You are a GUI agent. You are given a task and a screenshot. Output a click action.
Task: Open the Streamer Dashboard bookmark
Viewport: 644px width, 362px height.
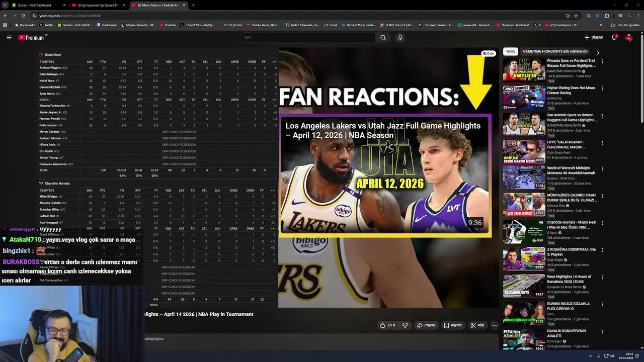tap(513, 25)
